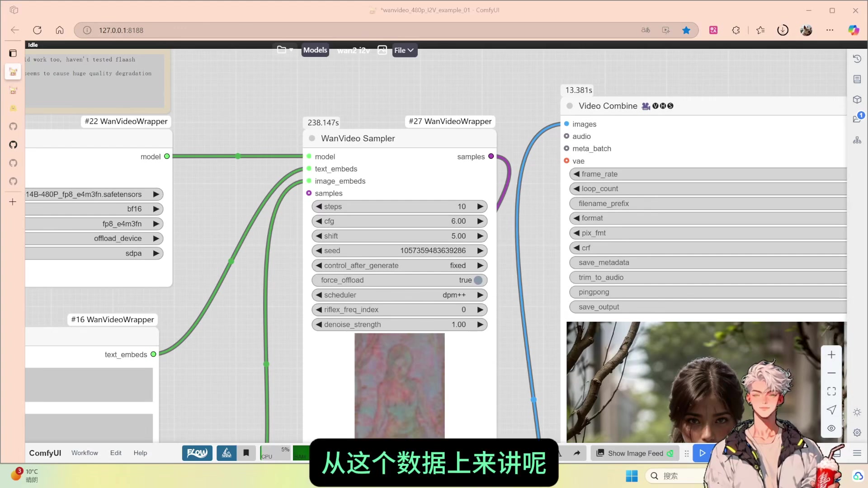Click the eye icon on the video preview
The height and width of the screenshot is (488, 868).
coord(831,428)
